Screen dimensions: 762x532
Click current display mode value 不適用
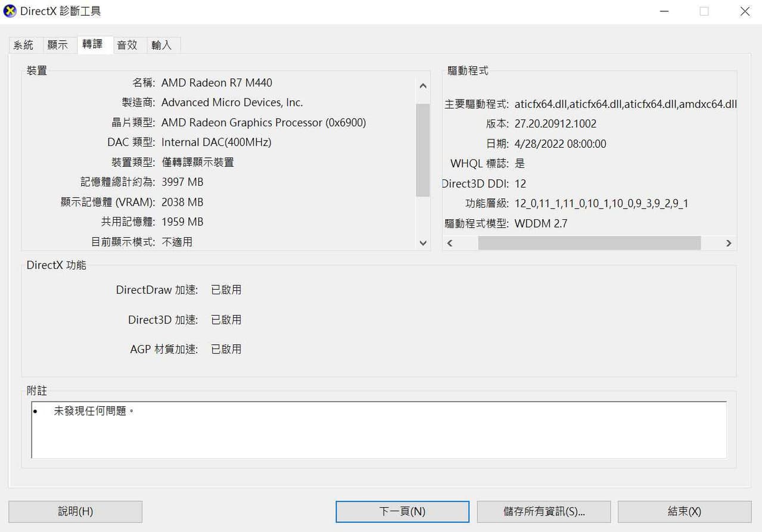tap(177, 242)
